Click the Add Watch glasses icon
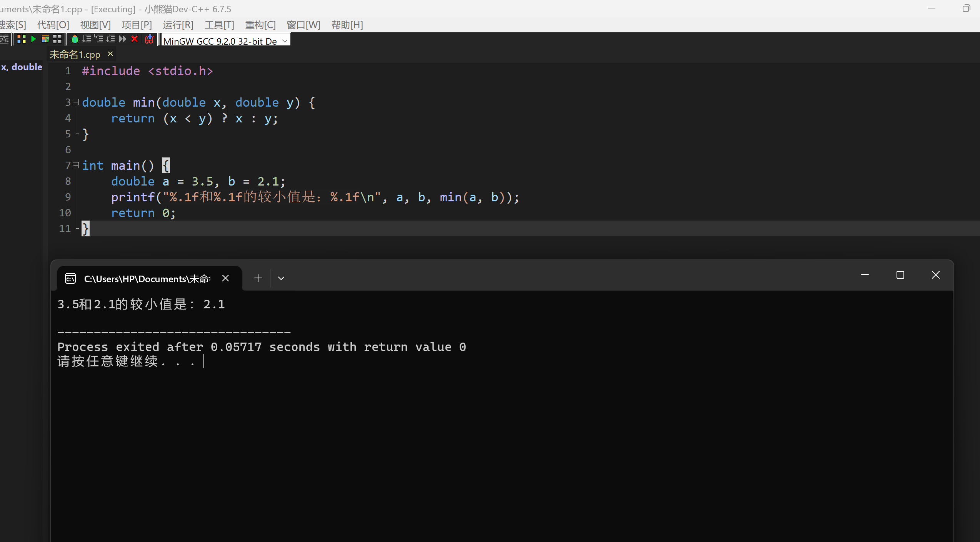This screenshot has width=980, height=542. coord(149,39)
